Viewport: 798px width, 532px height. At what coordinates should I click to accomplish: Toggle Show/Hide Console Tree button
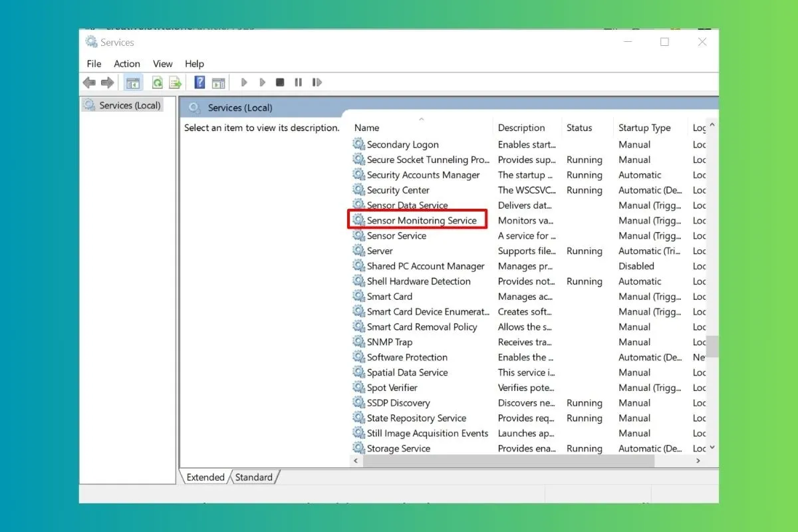click(133, 82)
